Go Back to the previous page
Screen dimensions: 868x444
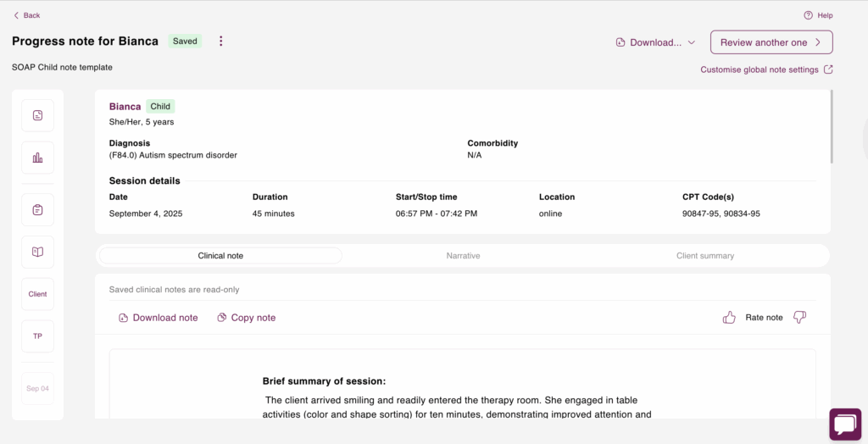pos(26,15)
